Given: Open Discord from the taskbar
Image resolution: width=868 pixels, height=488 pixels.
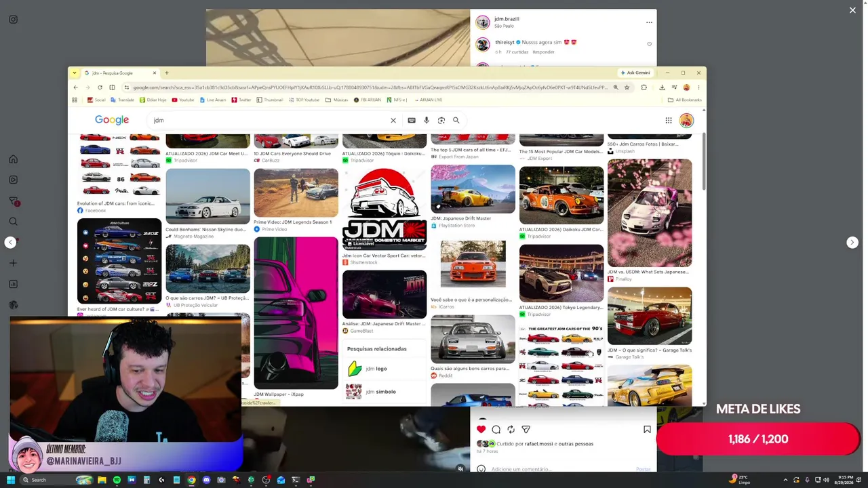Looking at the screenshot, I should (x=206, y=480).
